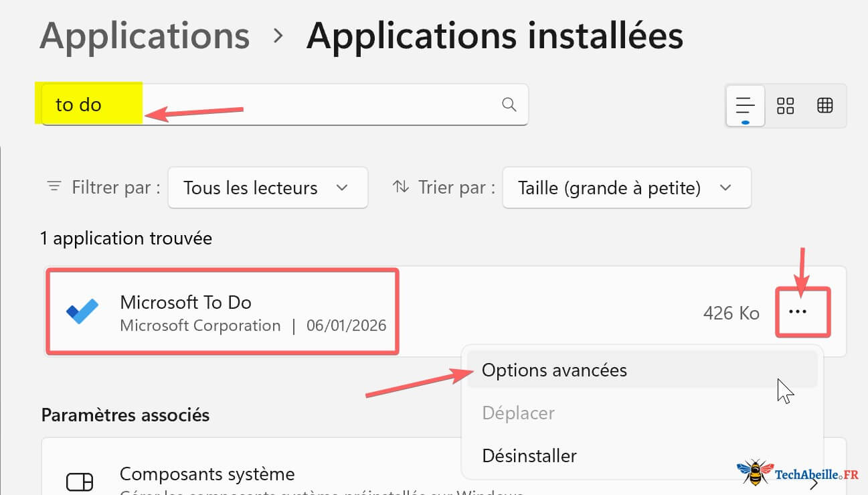Click the filter icon beside Filtrer par
Screen dimensions: 868x495
point(54,188)
